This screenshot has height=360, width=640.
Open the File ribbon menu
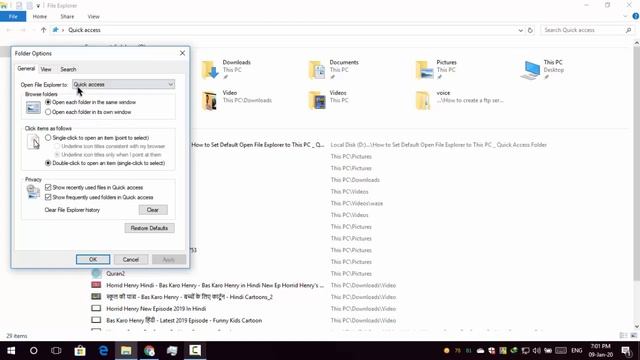point(13,16)
